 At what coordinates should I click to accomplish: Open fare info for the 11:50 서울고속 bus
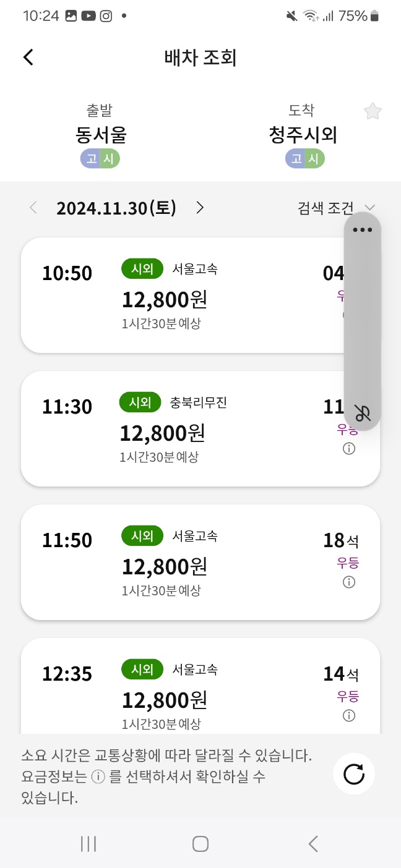[348, 582]
